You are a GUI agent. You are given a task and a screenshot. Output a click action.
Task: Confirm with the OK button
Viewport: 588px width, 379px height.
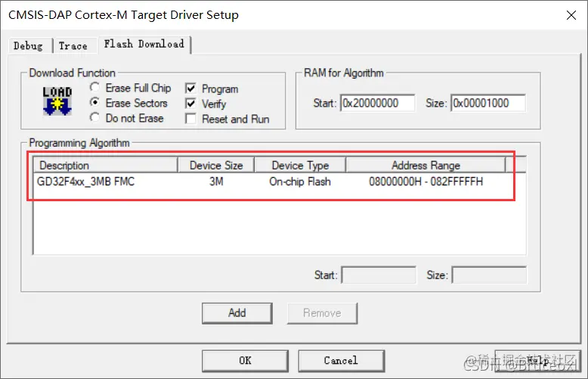coord(245,361)
